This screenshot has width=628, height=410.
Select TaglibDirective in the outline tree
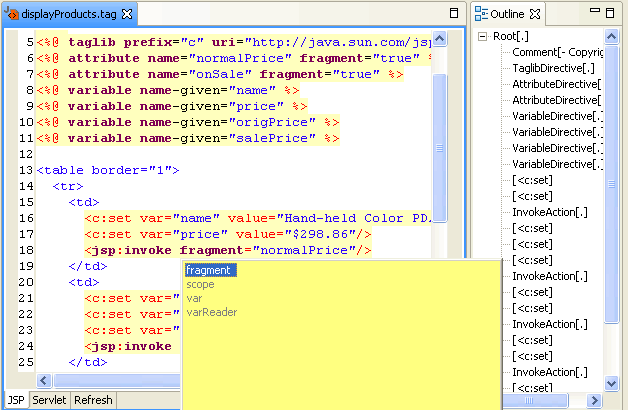click(555, 68)
